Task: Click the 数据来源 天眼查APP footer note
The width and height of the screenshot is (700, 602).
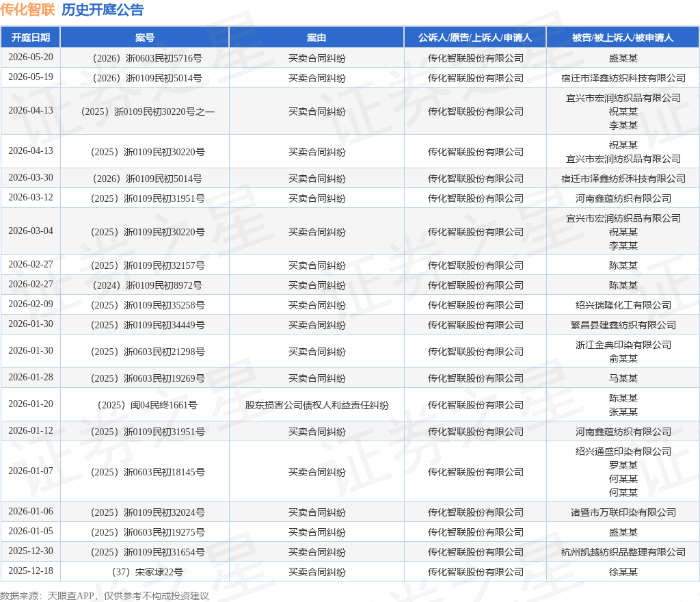Action: (105, 596)
